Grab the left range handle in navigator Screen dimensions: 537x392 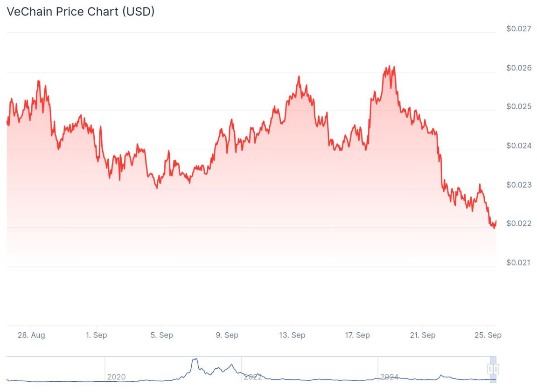pyautogui.click(x=490, y=369)
